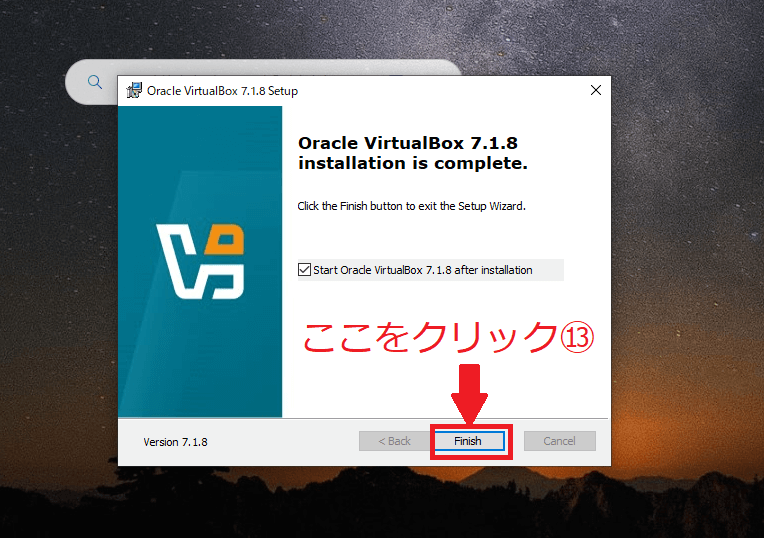This screenshot has height=538, width=764.
Task: Click the 'Oracle VirtualBox 7.1.8 Setup' window title
Action: pos(222,91)
